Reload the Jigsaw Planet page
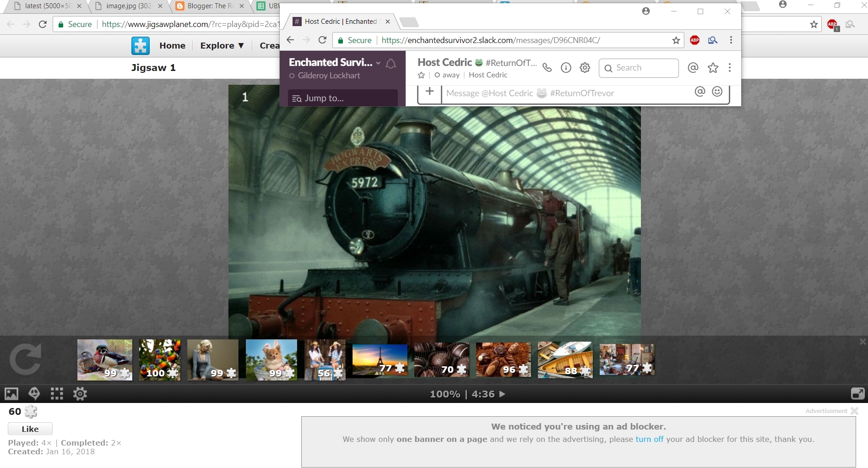 (43, 24)
